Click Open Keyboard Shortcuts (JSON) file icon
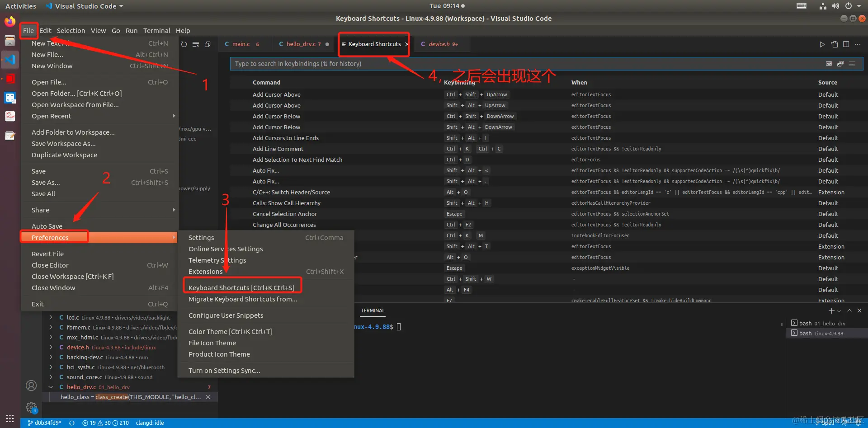The image size is (868, 428). pos(834,44)
